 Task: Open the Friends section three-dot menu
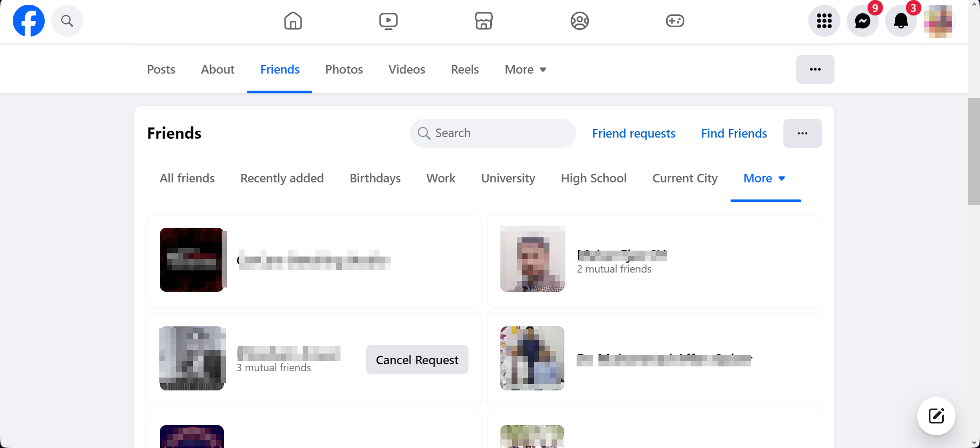tap(803, 133)
